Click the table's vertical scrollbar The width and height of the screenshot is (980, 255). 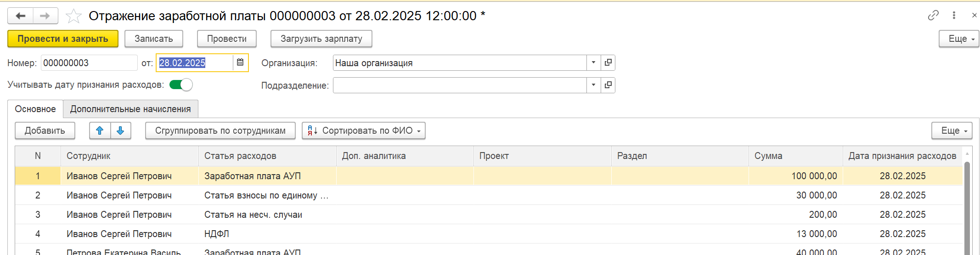[967, 207]
